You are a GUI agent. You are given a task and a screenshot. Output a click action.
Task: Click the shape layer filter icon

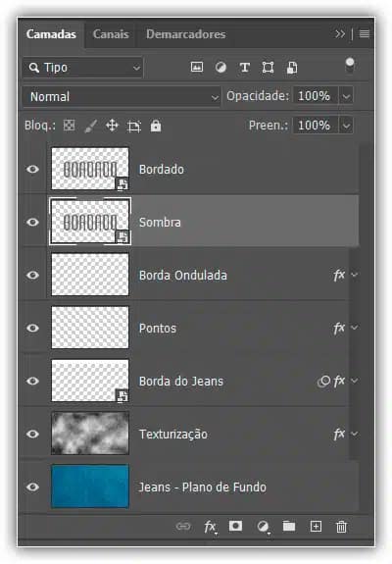(269, 68)
